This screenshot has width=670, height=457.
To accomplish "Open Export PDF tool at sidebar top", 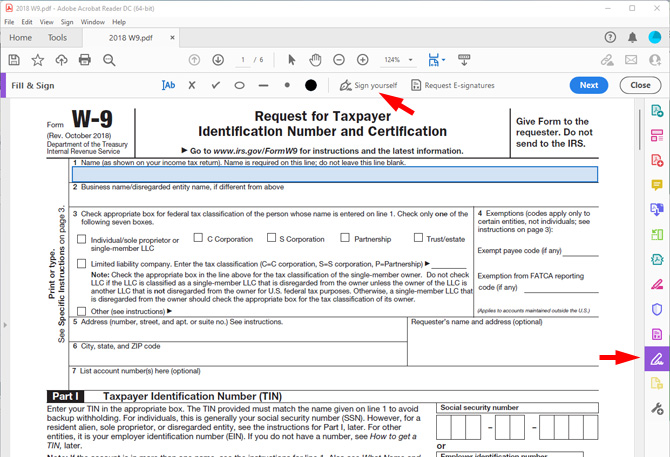I will click(657, 111).
